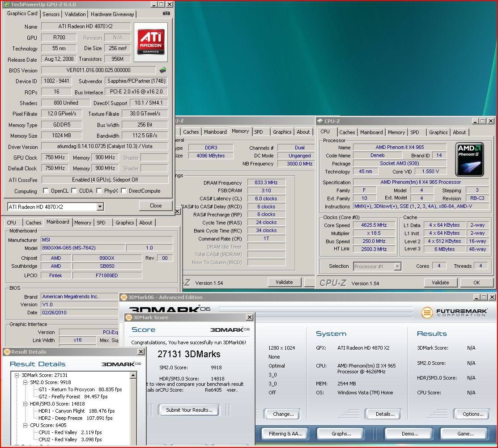Click the BIOS save chip icon

163,70
